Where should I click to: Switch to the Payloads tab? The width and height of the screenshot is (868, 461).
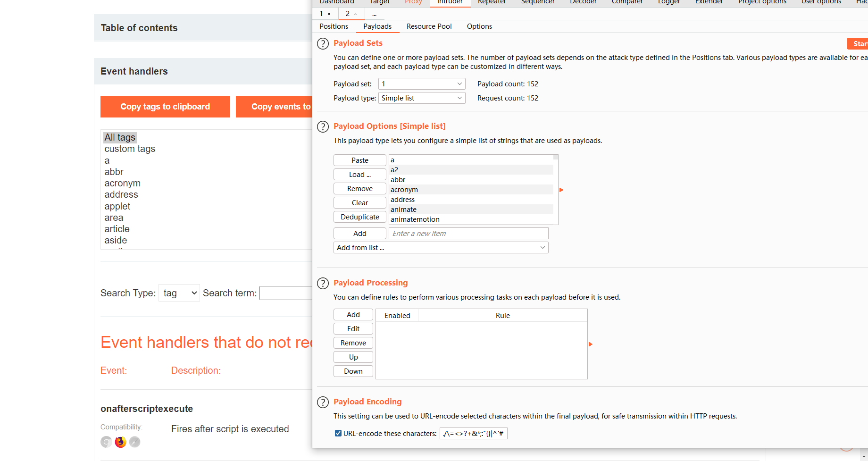(x=377, y=26)
